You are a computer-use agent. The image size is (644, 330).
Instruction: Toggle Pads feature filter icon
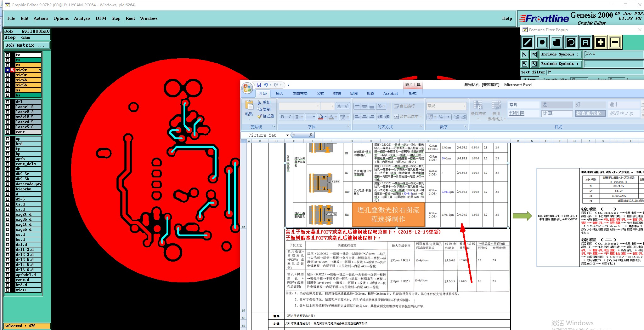542,42
